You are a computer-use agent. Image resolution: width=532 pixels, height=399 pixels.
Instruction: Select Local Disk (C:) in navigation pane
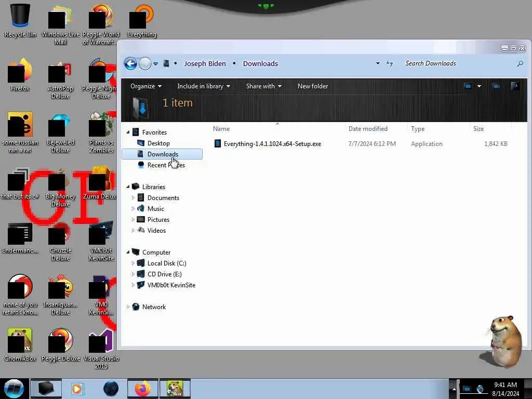[x=167, y=263]
